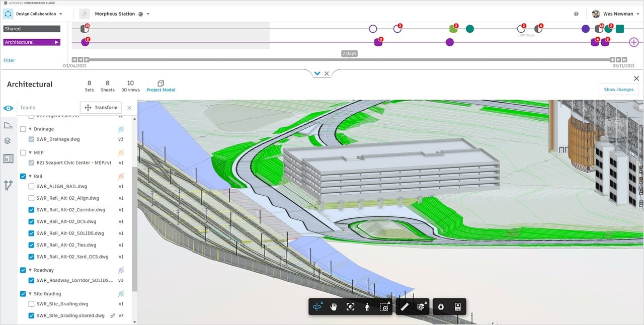644x325 pixels.
Task: Click the 7 days timeline range handle
Action: (349, 53)
